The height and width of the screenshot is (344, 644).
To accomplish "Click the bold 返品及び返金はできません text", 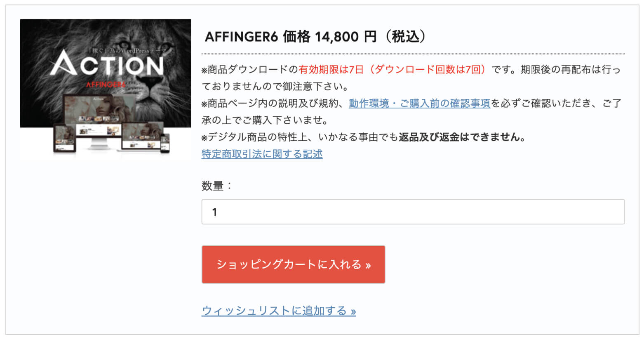I will tap(462, 137).
